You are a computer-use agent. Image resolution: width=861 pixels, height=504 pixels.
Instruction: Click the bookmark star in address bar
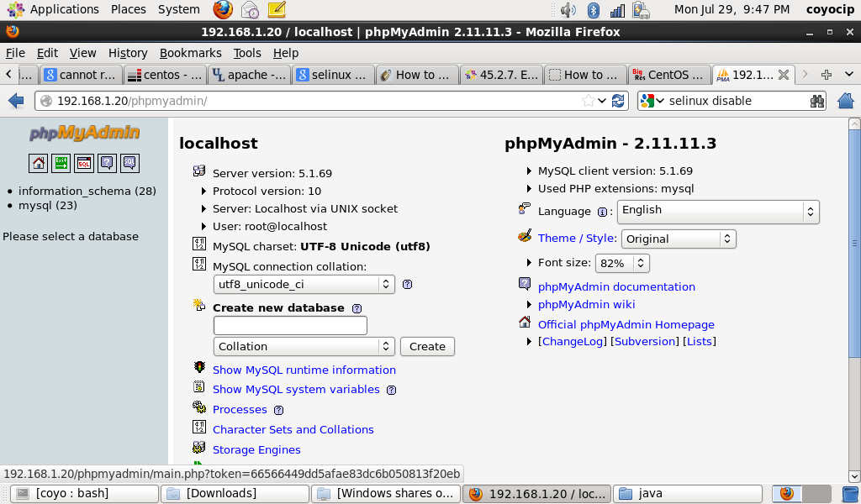[588, 101]
